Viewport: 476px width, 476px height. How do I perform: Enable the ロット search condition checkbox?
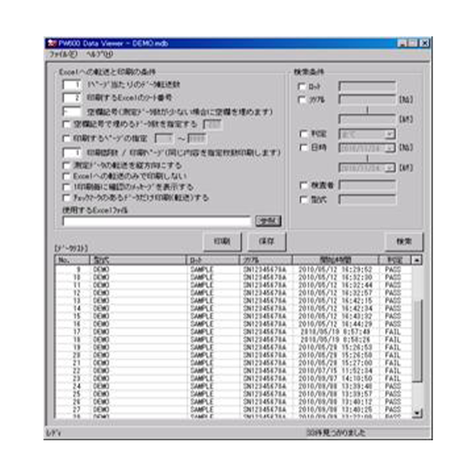click(x=302, y=86)
